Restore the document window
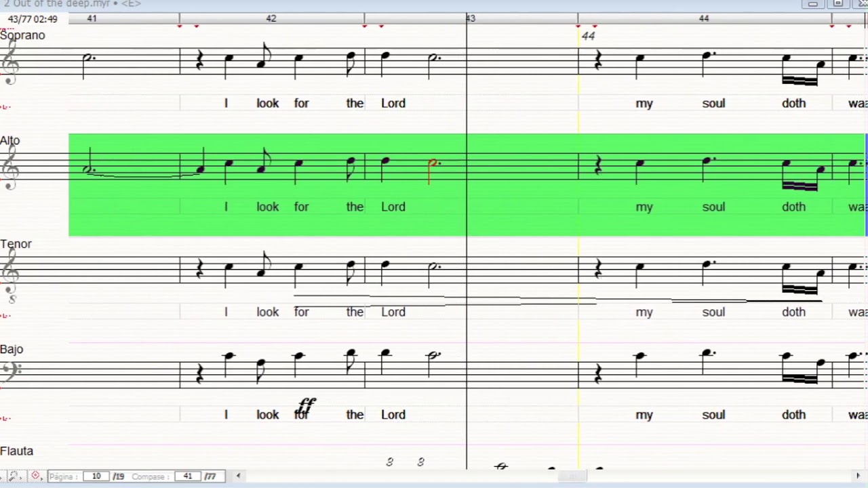Screen dimensions: 868x488 pyautogui.click(x=838, y=3)
